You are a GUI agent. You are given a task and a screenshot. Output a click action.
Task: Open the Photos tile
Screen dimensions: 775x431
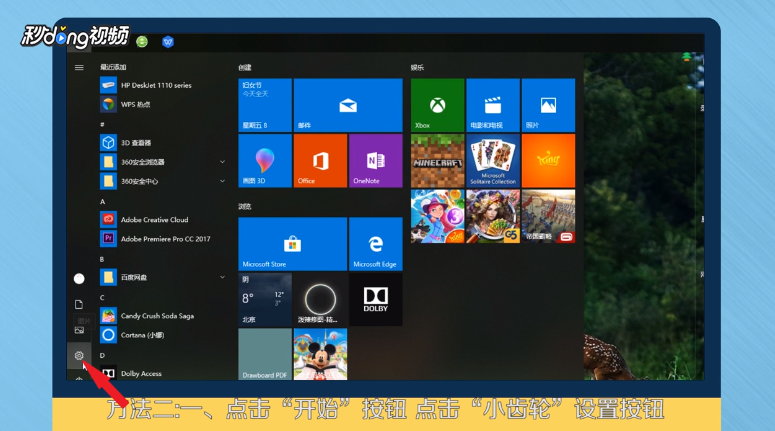click(548, 105)
